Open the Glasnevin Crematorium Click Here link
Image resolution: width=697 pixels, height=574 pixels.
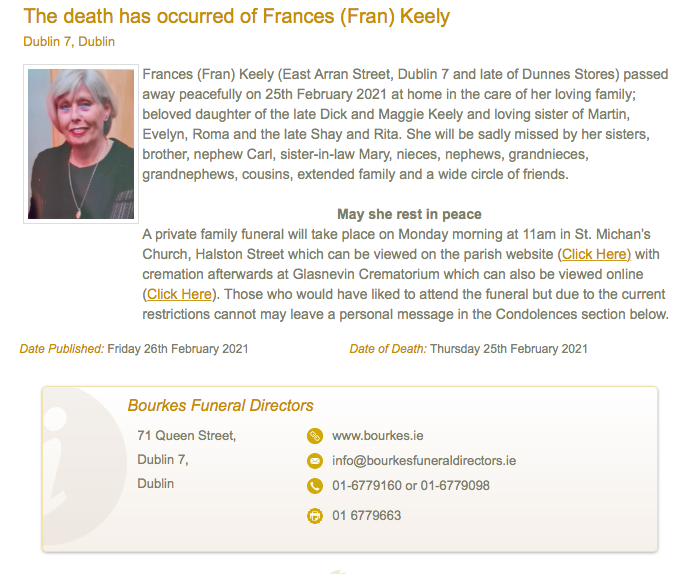point(179,294)
